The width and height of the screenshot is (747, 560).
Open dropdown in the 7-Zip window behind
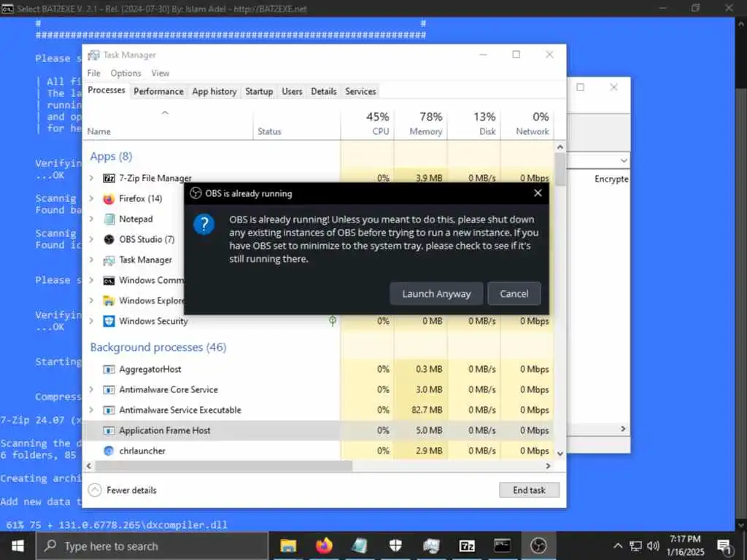[624, 160]
